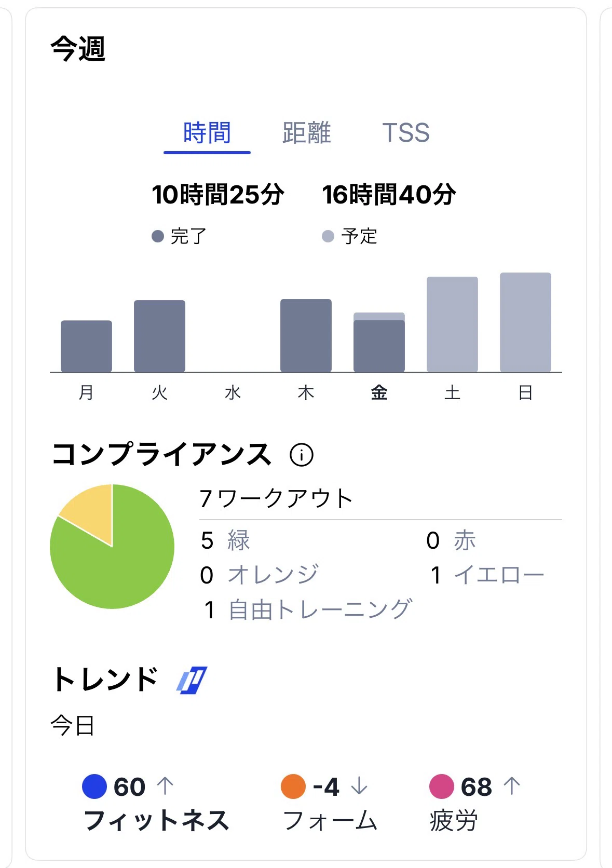The image size is (612, 868).
Task: Select the orange フォーム dot
Action: coord(293,786)
